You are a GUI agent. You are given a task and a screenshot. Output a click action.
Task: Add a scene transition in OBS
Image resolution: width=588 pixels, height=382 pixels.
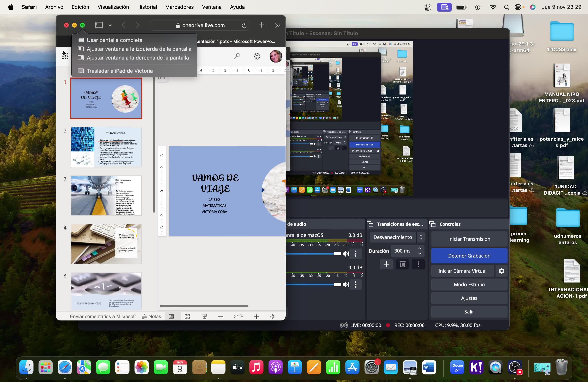[386, 264]
